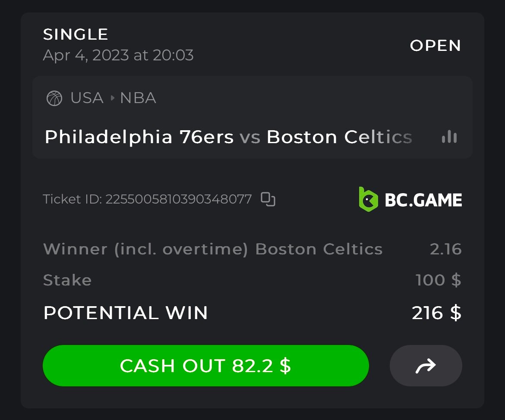Image resolution: width=505 pixels, height=420 pixels.
Task: Select the ticket ID number text
Action: click(178, 199)
